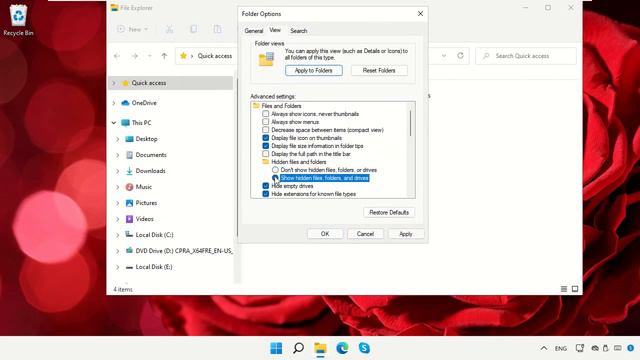Click Restore Defaults button
The width and height of the screenshot is (640, 360).
click(x=389, y=212)
